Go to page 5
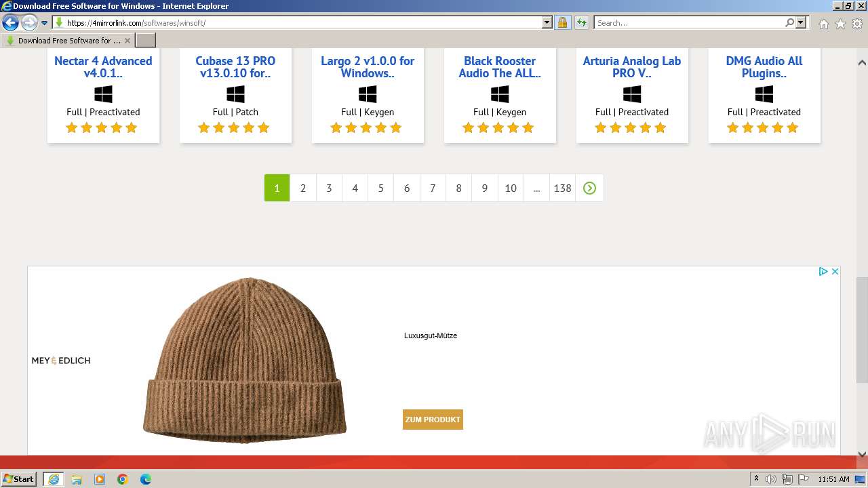The height and width of the screenshot is (488, 868). 381,188
